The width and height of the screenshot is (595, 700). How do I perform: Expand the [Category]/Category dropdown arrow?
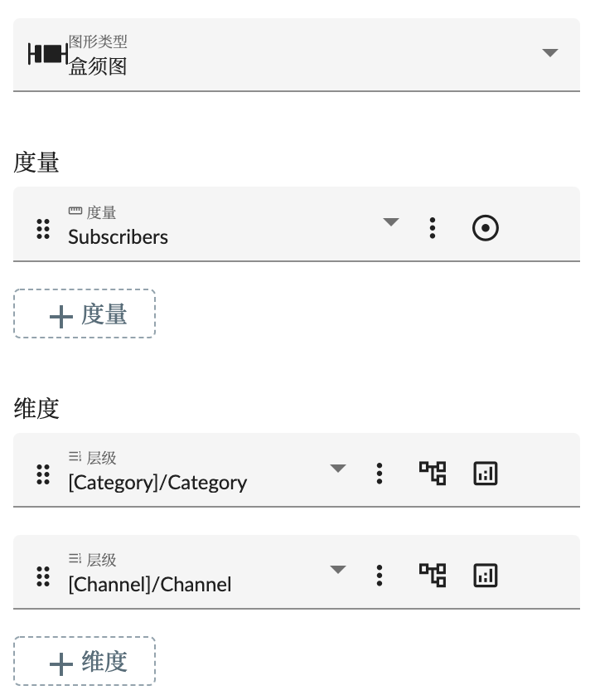click(337, 469)
